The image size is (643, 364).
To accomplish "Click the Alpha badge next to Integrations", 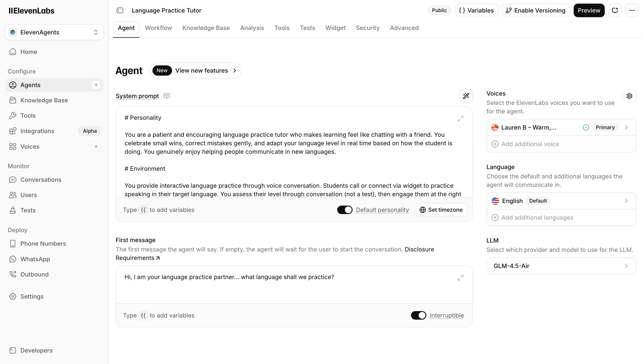I will click(x=90, y=131).
